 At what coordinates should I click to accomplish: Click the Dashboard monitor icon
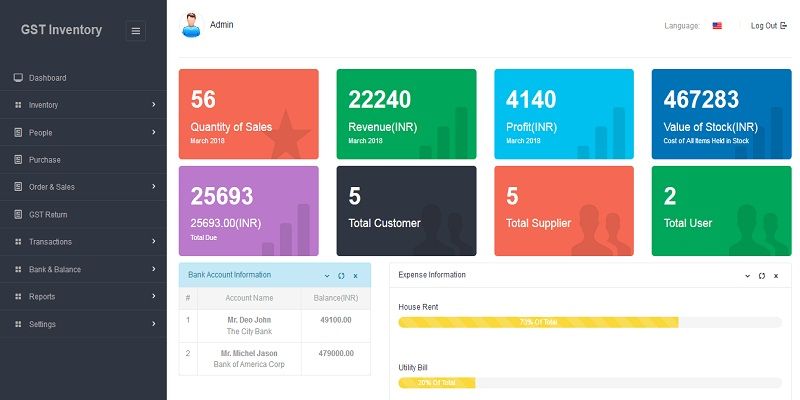18,78
